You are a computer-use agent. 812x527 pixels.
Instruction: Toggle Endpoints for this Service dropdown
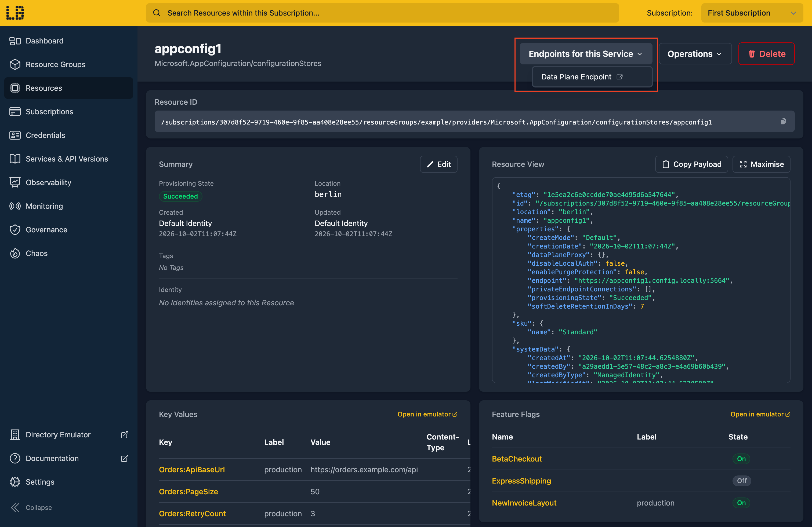585,54
